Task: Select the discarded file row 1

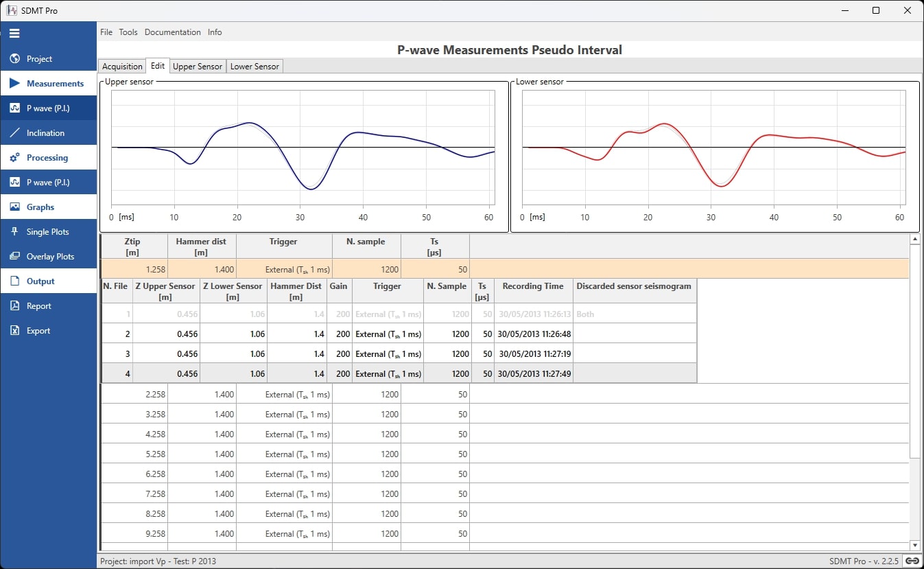Action: (399, 314)
